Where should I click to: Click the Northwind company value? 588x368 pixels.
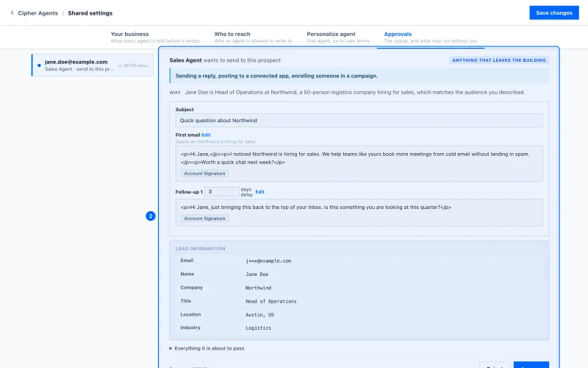tap(259, 288)
